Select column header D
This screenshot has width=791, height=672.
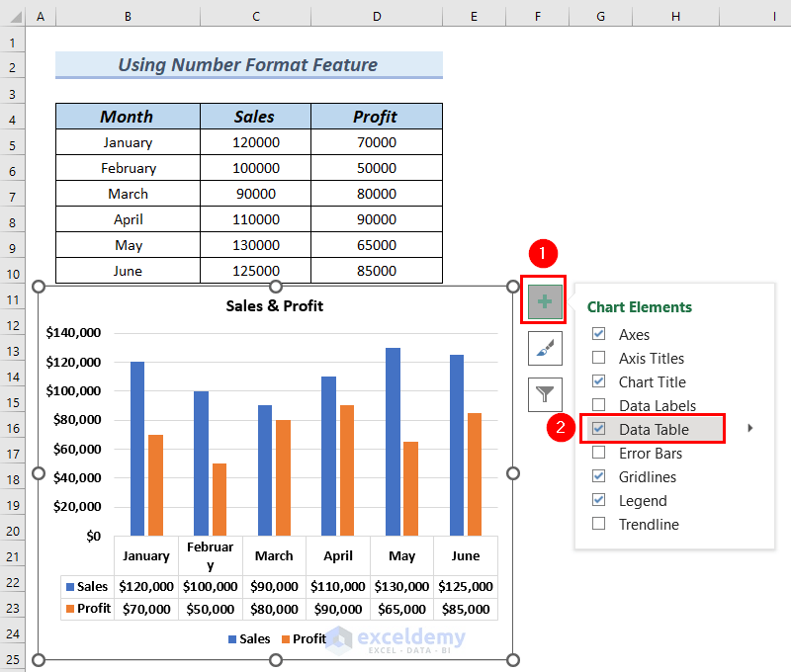click(x=377, y=16)
